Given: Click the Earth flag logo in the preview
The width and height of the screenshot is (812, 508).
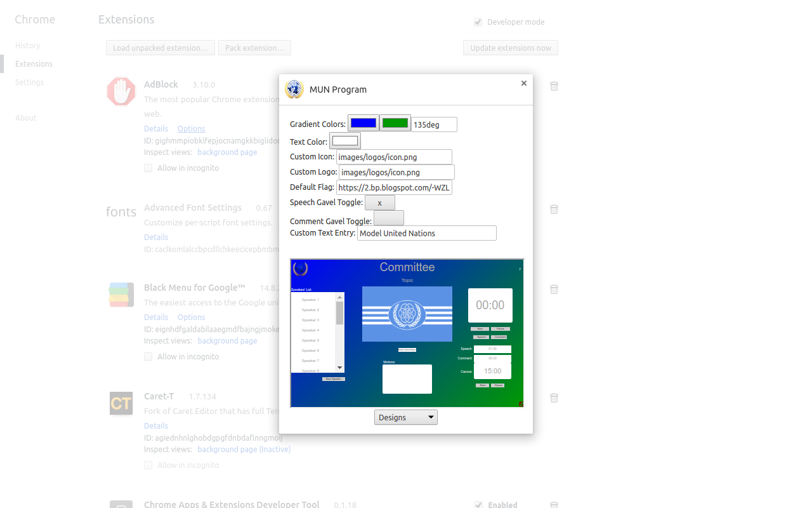Looking at the screenshot, I should pyautogui.click(x=407, y=314).
